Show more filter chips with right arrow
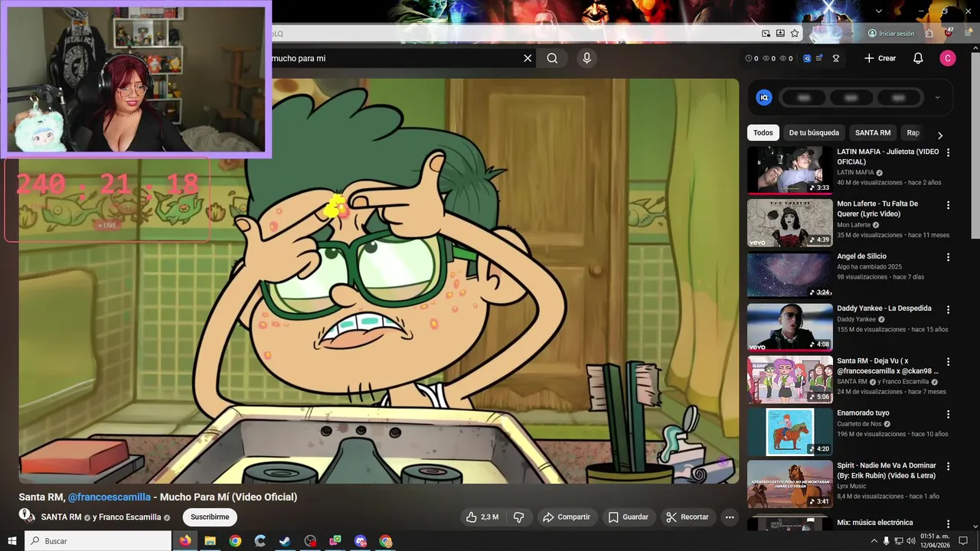The width and height of the screenshot is (980, 551). [940, 135]
